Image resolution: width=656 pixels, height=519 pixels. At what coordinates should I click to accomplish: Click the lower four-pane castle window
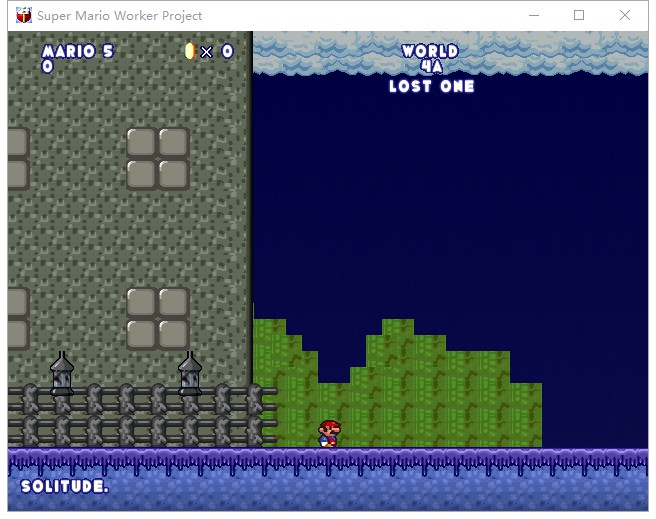[158, 319]
